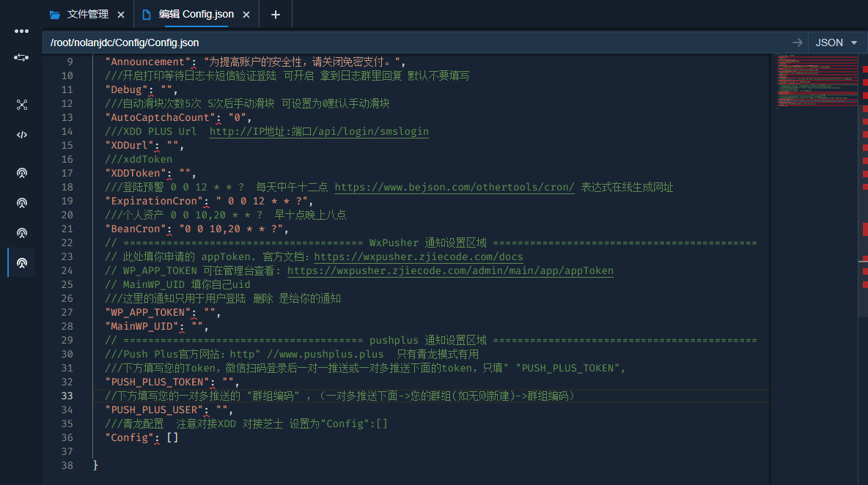Click line number 33 in gutter
Image resolution: width=868 pixels, height=485 pixels.
[67, 396]
